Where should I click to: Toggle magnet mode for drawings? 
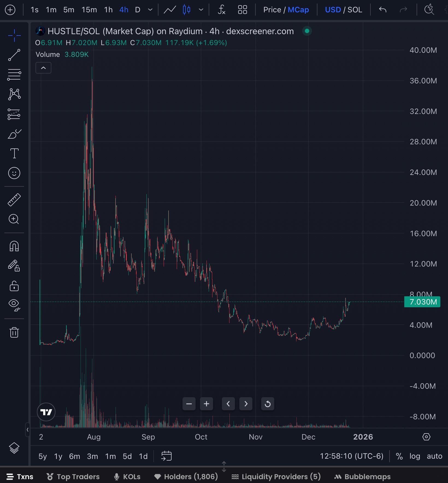14,246
